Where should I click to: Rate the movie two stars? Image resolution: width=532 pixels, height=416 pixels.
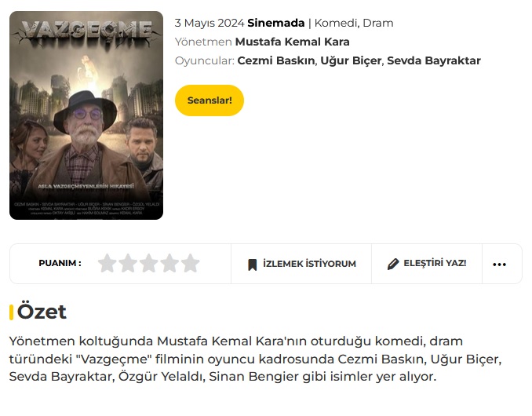pos(128,263)
